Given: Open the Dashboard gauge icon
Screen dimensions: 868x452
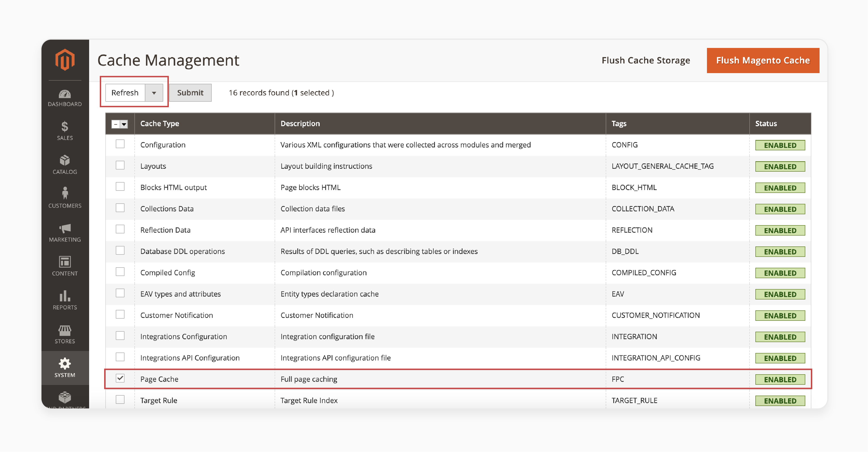Looking at the screenshot, I should [x=65, y=94].
